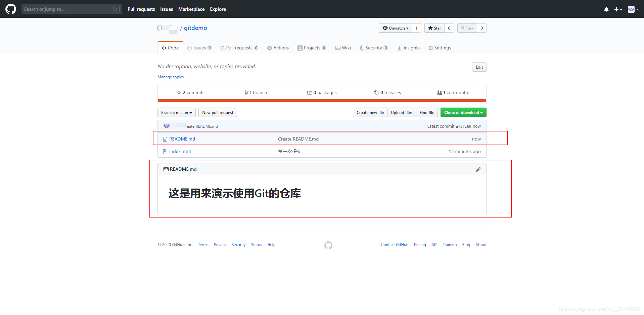644x315 pixels.
Task: Open the GitHub Octocat home logo
Action: coord(11,9)
